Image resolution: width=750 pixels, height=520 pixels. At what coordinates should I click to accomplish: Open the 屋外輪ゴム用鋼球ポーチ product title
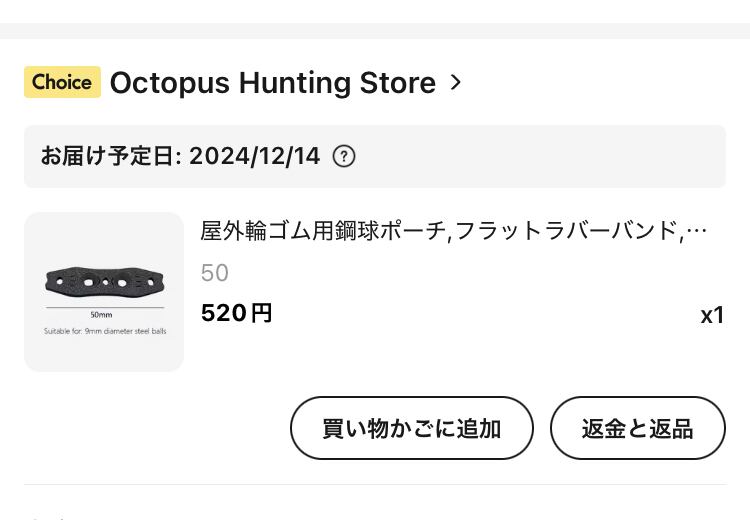[x=440, y=231]
